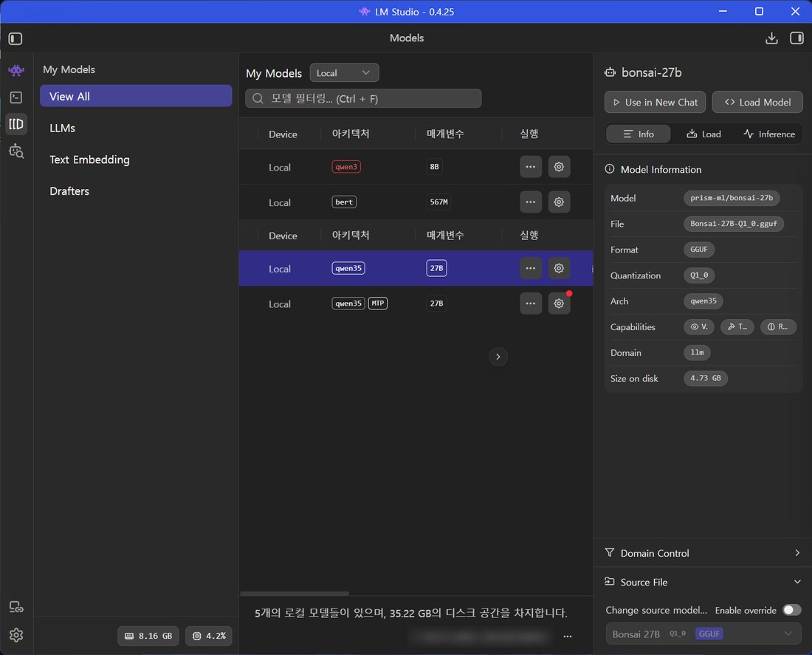The width and height of the screenshot is (812, 655).
Task: Open settings gear for the bert 567M model
Action: (x=559, y=202)
